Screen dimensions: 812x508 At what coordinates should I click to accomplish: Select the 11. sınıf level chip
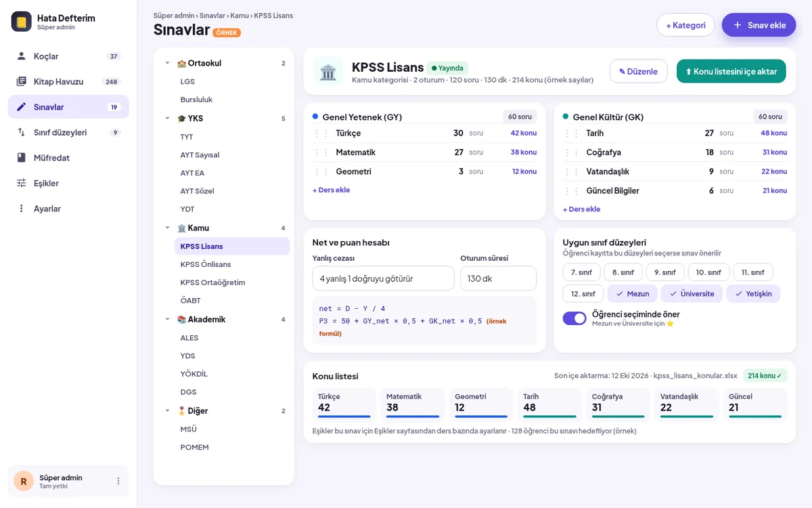(753, 272)
